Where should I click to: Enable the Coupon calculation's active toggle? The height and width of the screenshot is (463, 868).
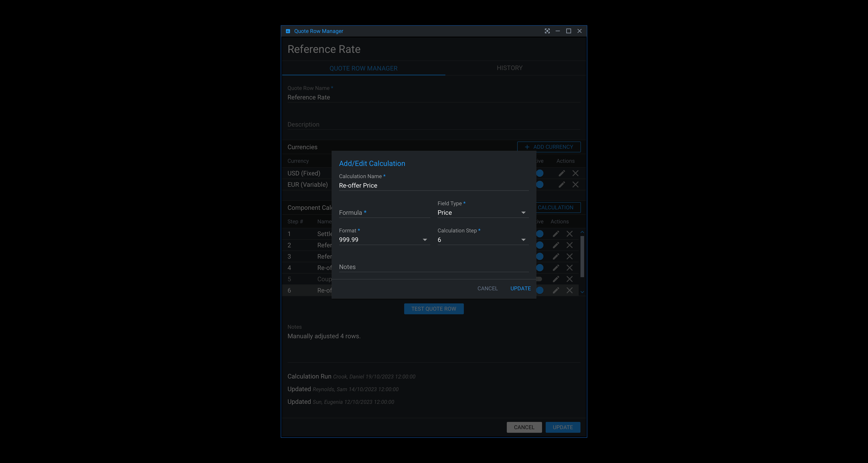[539, 279]
